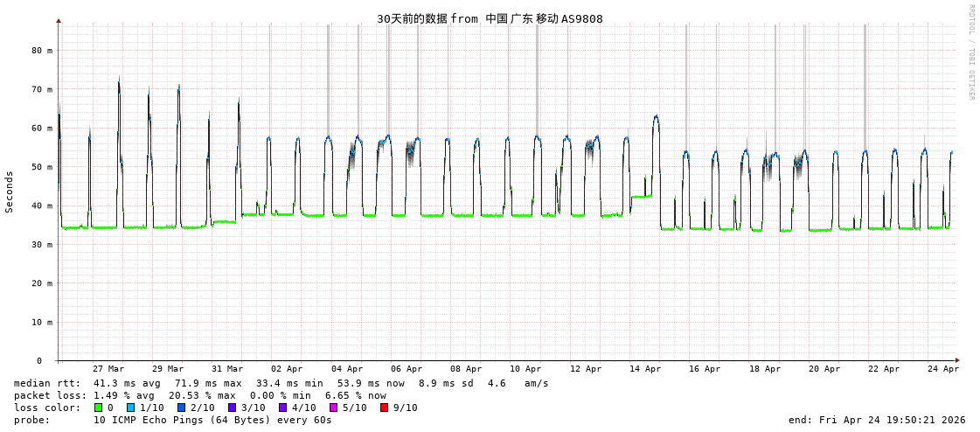Select the red 9/10 loss color swatch
This screenshot has height=432, width=980.
(384, 408)
